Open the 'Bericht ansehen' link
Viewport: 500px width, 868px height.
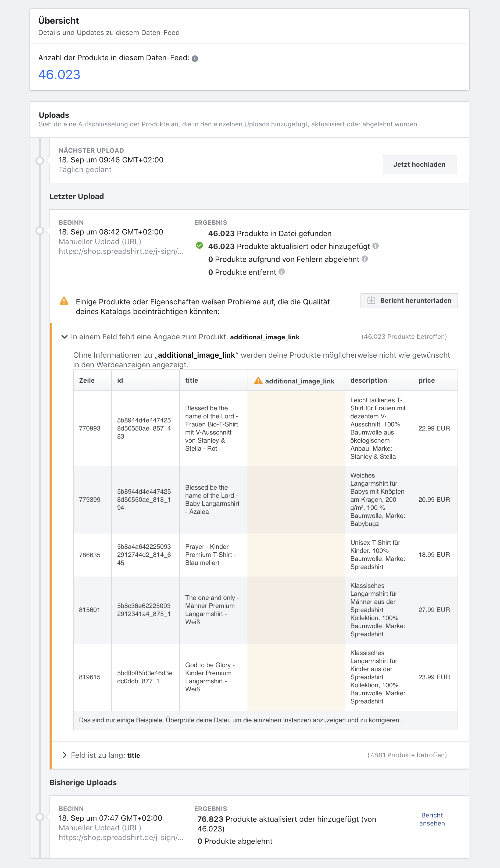[x=432, y=819]
